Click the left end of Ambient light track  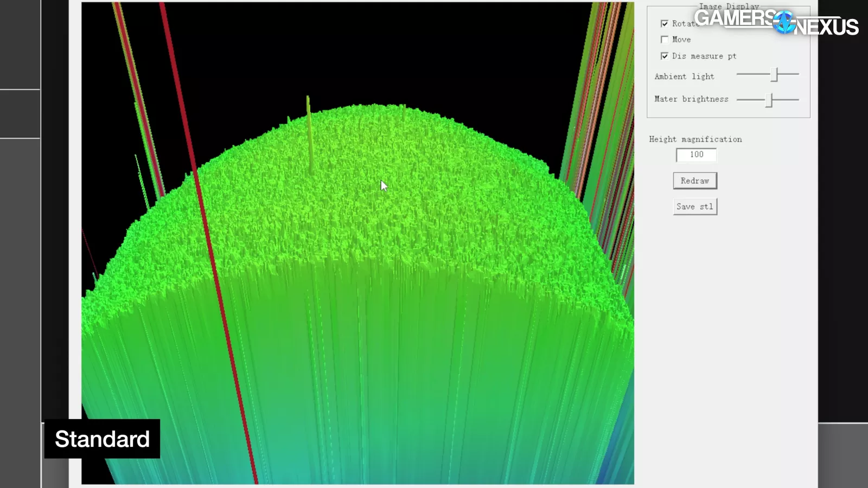739,74
